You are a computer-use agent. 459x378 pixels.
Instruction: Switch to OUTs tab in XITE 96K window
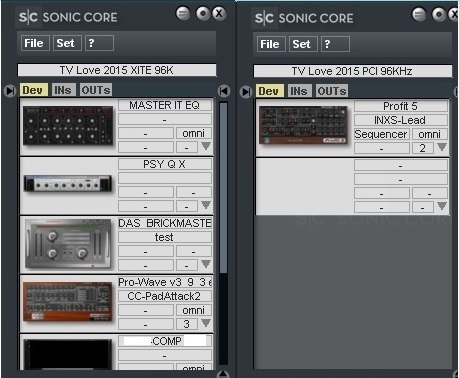(96, 90)
